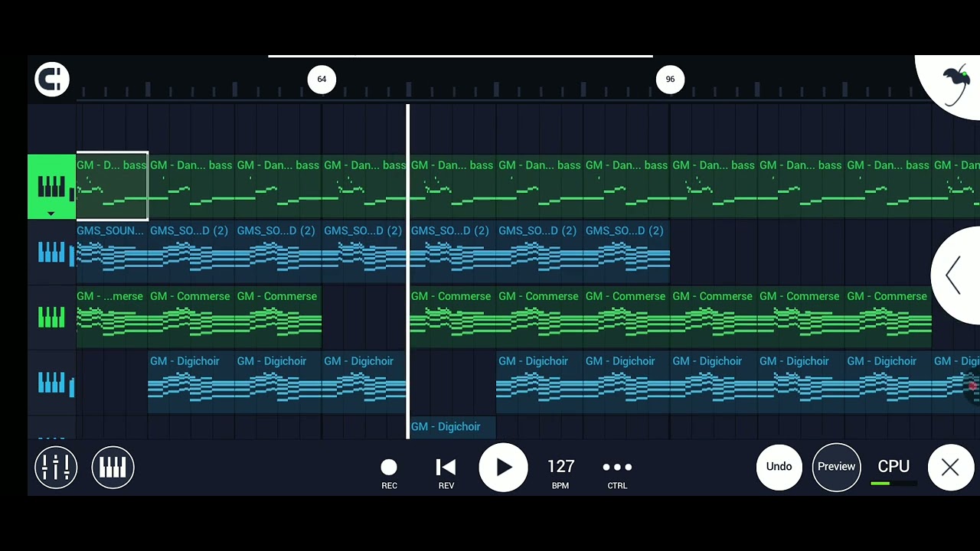Select the GMS_SOUN... clip
The height and width of the screenshot is (551, 980).
click(112, 252)
